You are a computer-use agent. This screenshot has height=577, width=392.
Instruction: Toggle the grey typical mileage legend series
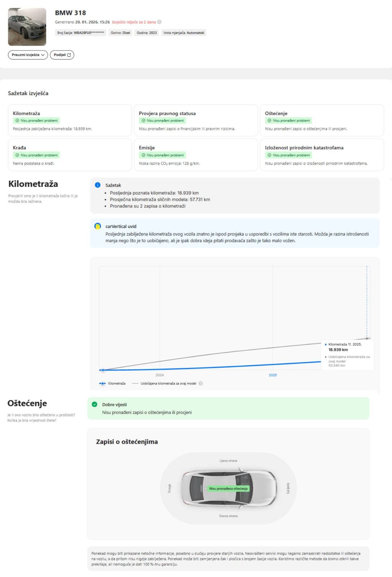tap(164, 383)
